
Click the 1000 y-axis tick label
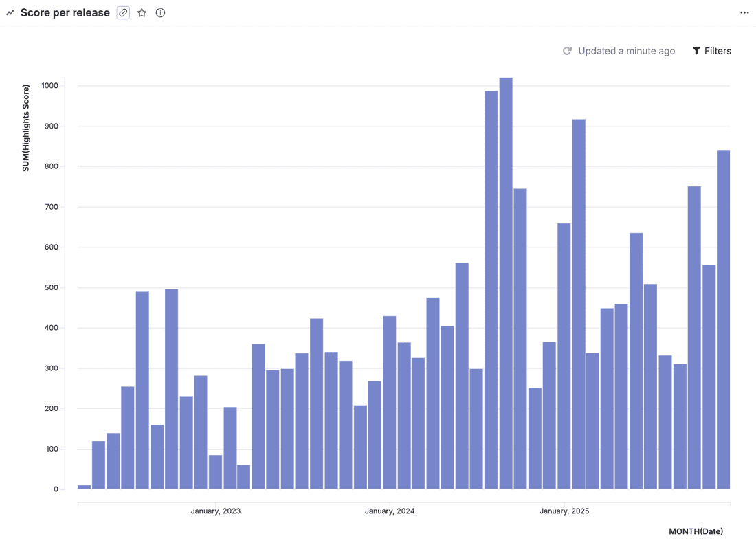pyautogui.click(x=49, y=86)
